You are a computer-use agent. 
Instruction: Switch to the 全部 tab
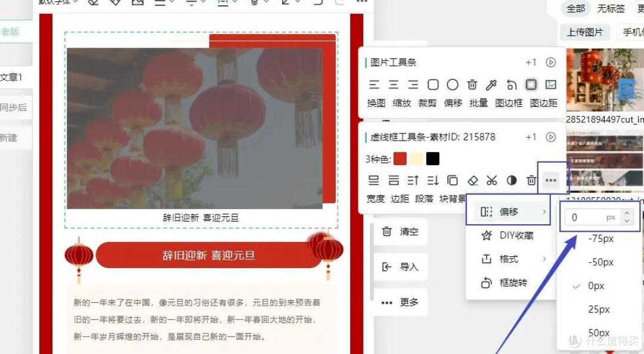(575, 8)
